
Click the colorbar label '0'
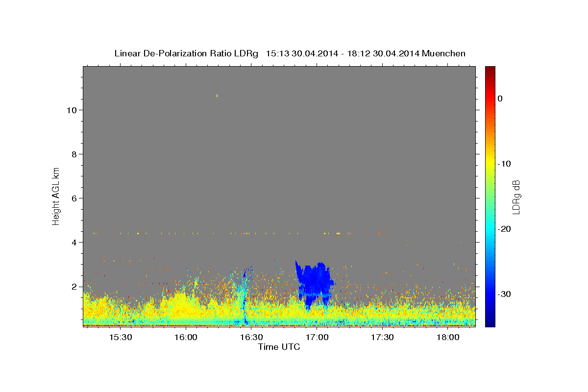point(500,98)
